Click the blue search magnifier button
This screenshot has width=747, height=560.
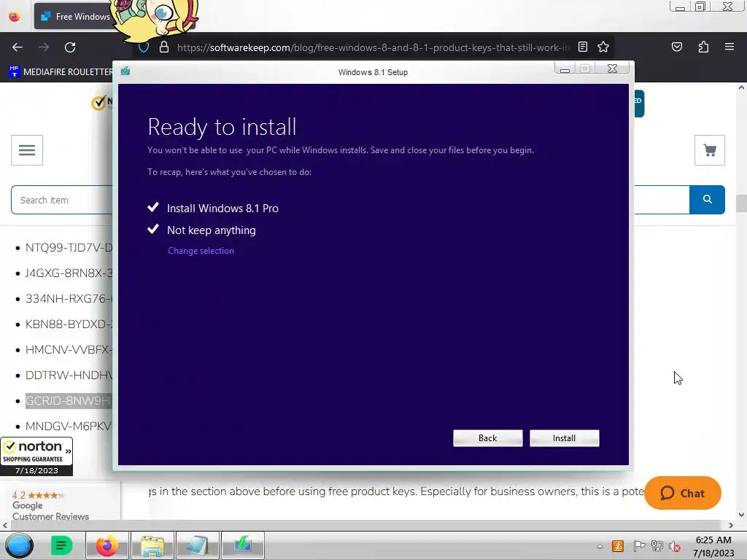pyautogui.click(x=707, y=200)
